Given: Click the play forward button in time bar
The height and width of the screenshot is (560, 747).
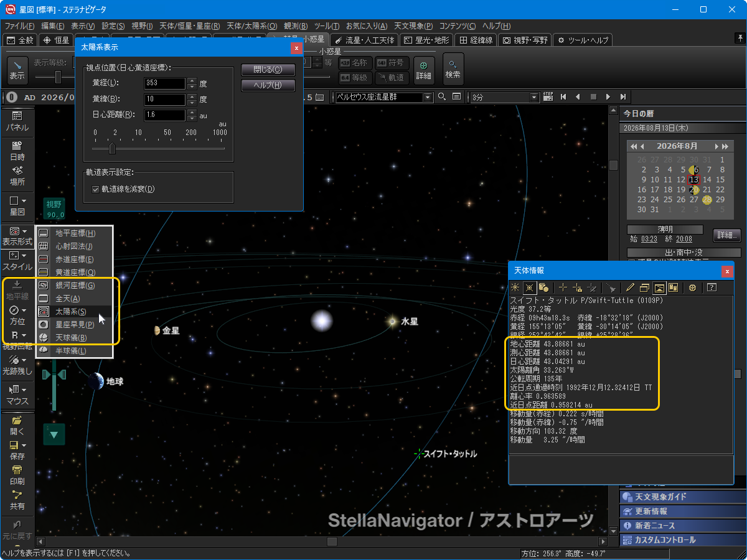Looking at the screenshot, I should click(x=608, y=97).
